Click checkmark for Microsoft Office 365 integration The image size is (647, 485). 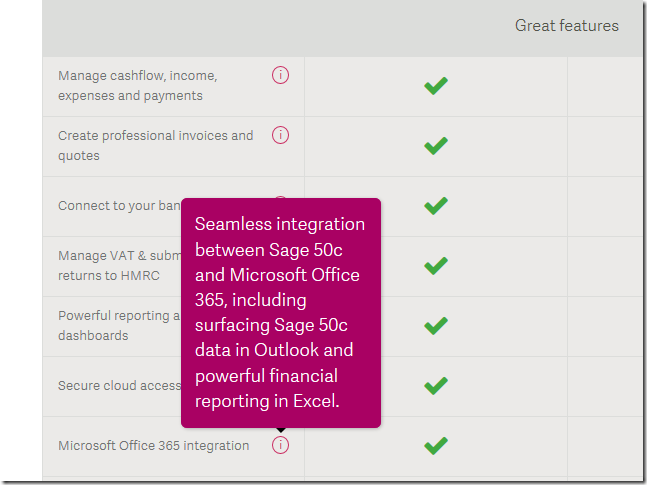tap(436, 446)
